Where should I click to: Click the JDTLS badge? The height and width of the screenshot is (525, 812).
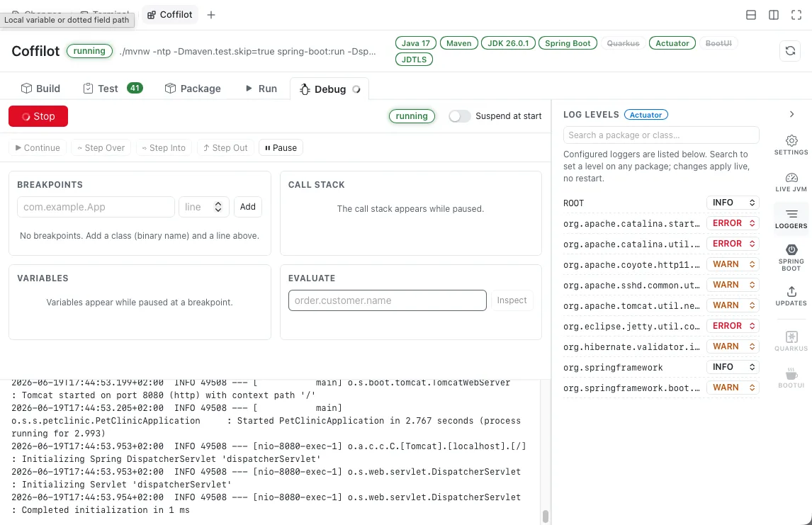point(415,59)
